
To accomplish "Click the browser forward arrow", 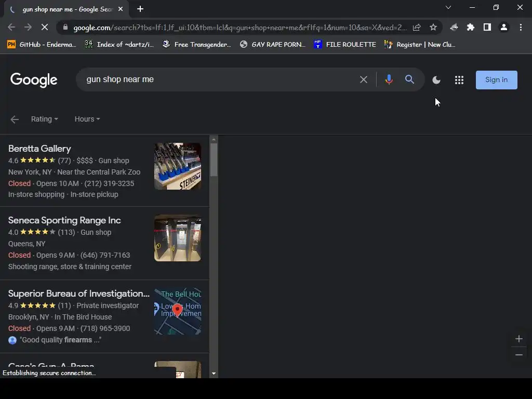I will pyautogui.click(x=28, y=28).
